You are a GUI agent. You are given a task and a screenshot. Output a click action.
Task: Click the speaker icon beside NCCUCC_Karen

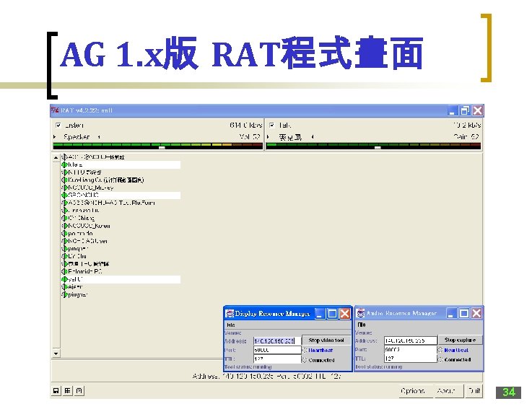(x=64, y=226)
